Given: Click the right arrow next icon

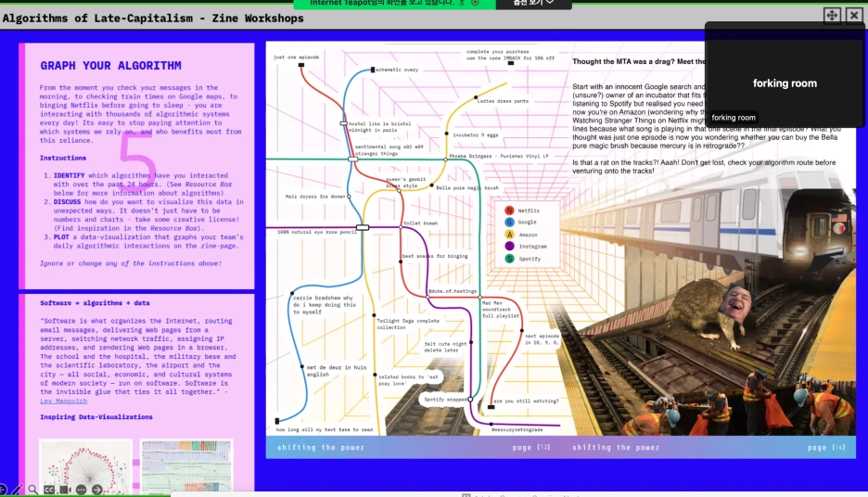Looking at the screenshot, I should 96,490.
